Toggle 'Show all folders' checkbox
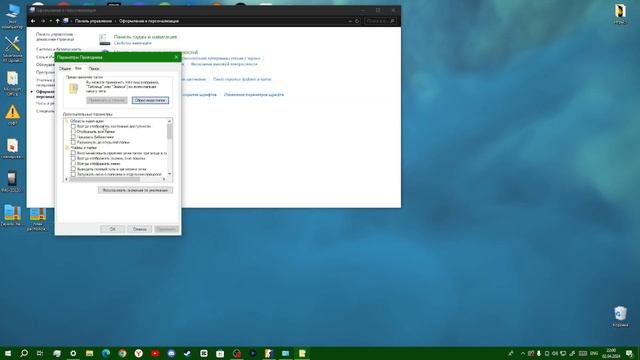Viewport: 640px width, 360px height. click(x=73, y=132)
